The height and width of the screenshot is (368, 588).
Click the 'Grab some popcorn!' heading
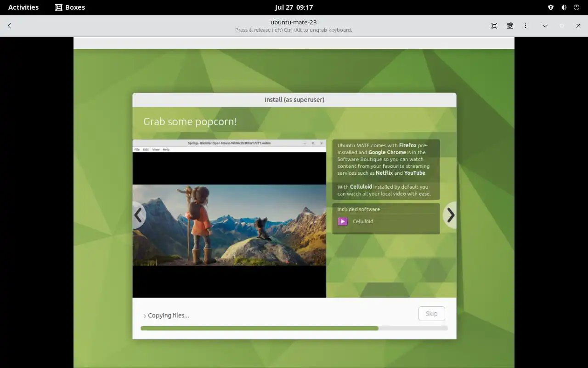pyautogui.click(x=190, y=121)
